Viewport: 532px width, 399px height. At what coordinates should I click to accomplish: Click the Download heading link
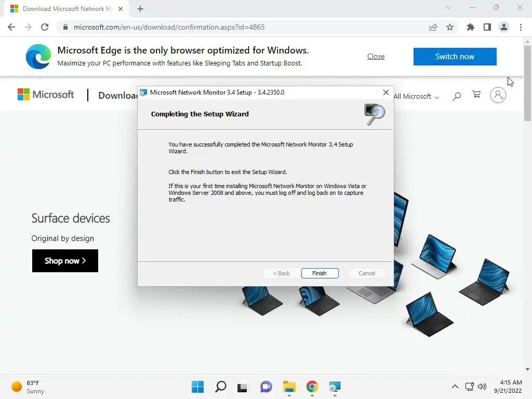(118, 96)
